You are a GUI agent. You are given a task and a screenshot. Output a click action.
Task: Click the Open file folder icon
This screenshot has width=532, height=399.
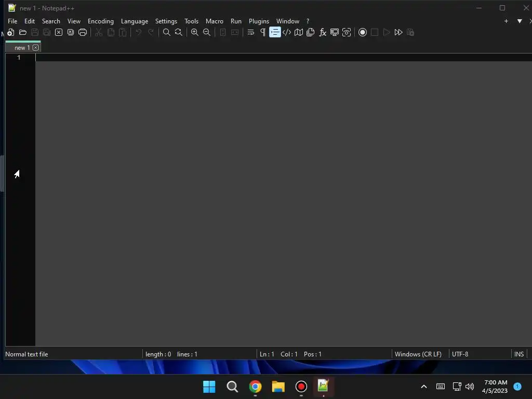coord(23,32)
